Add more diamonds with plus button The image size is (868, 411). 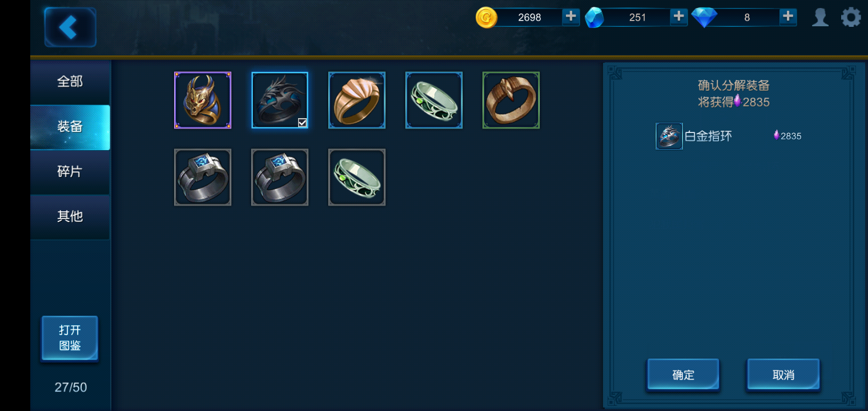tap(788, 17)
